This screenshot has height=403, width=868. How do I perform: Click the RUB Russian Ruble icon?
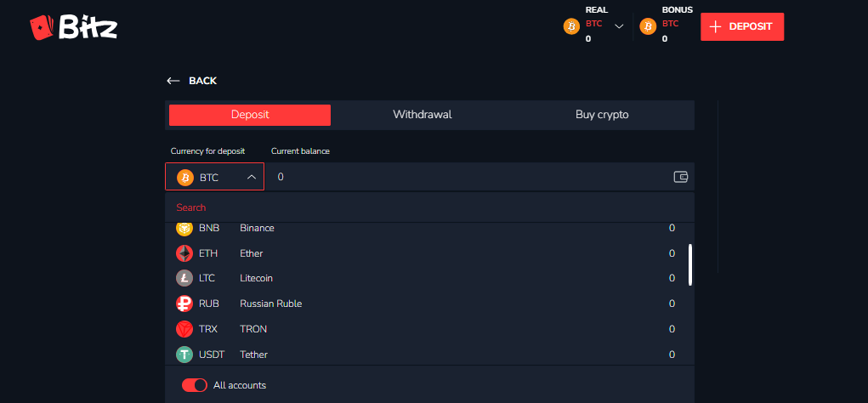(x=184, y=304)
